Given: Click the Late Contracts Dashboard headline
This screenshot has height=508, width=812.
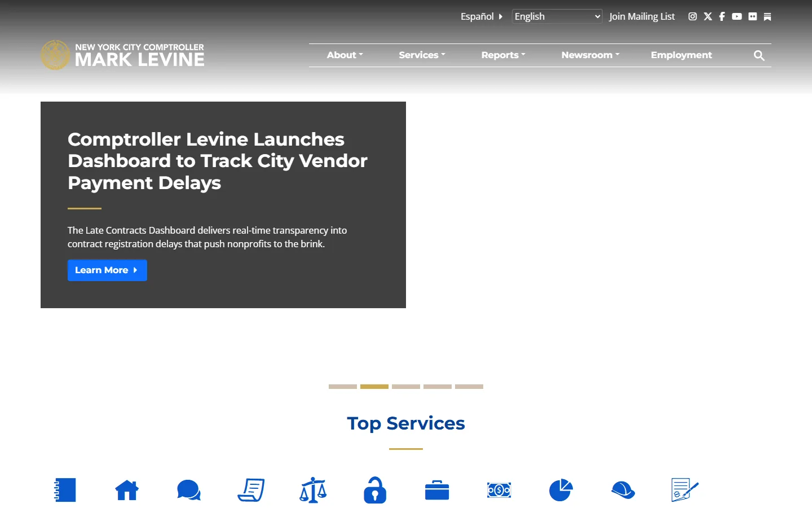Looking at the screenshot, I should (218, 161).
